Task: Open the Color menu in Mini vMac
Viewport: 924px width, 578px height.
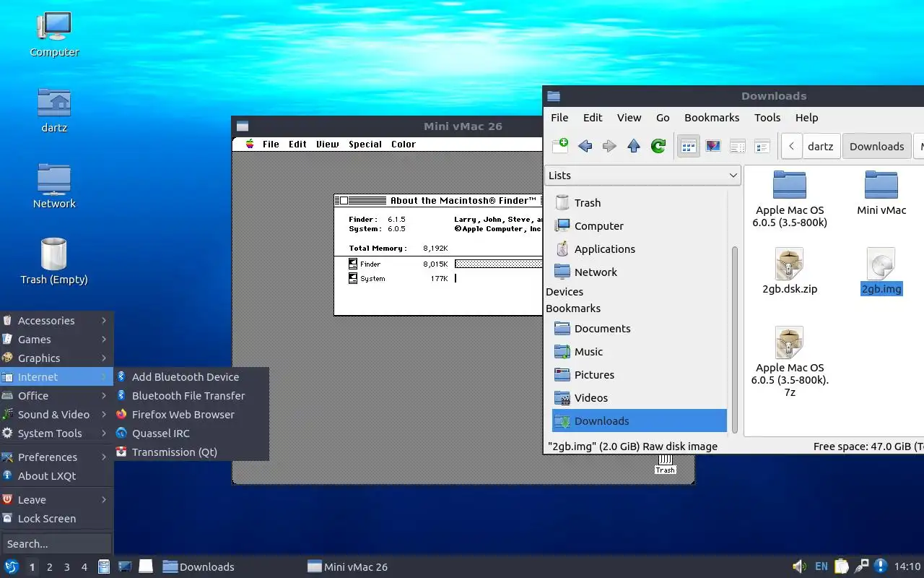Action: [404, 144]
